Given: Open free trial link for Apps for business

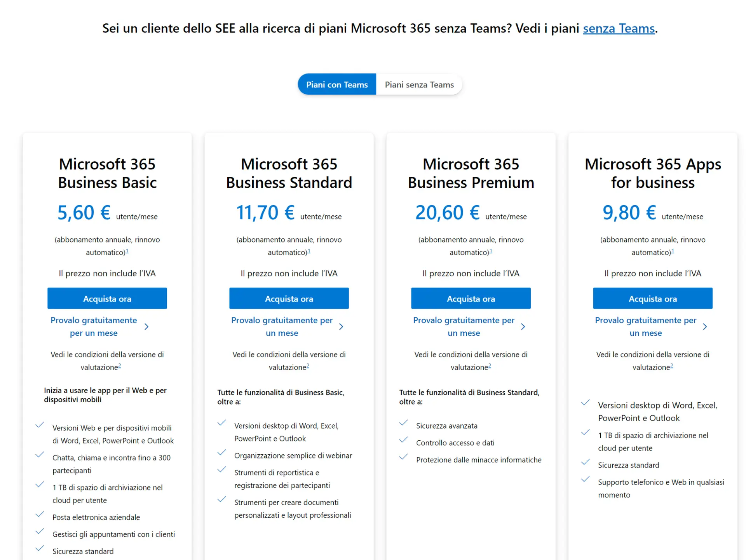Looking at the screenshot, I should 646,326.
